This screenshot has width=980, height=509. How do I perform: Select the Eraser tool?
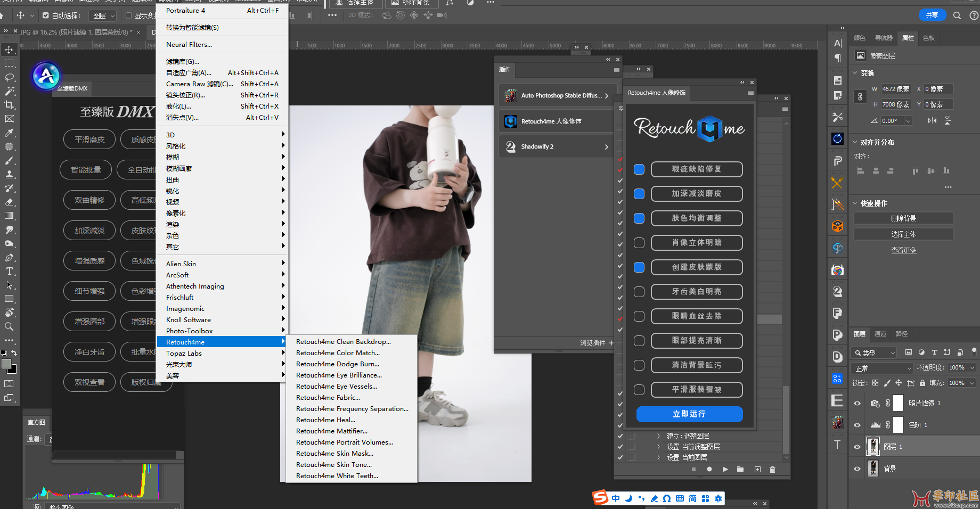click(9, 202)
